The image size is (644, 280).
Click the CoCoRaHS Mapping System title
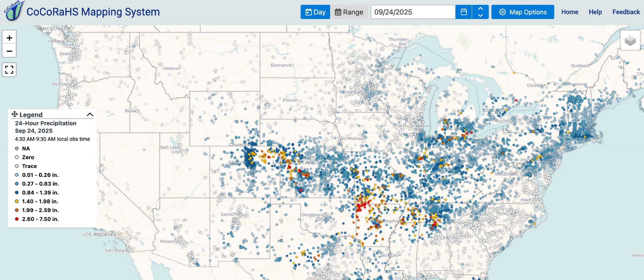pyautogui.click(x=93, y=12)
